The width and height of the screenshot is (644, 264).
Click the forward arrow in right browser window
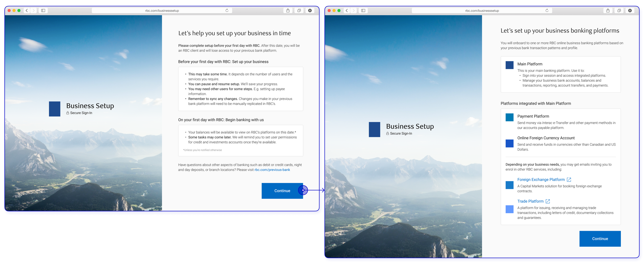point(354,11)
